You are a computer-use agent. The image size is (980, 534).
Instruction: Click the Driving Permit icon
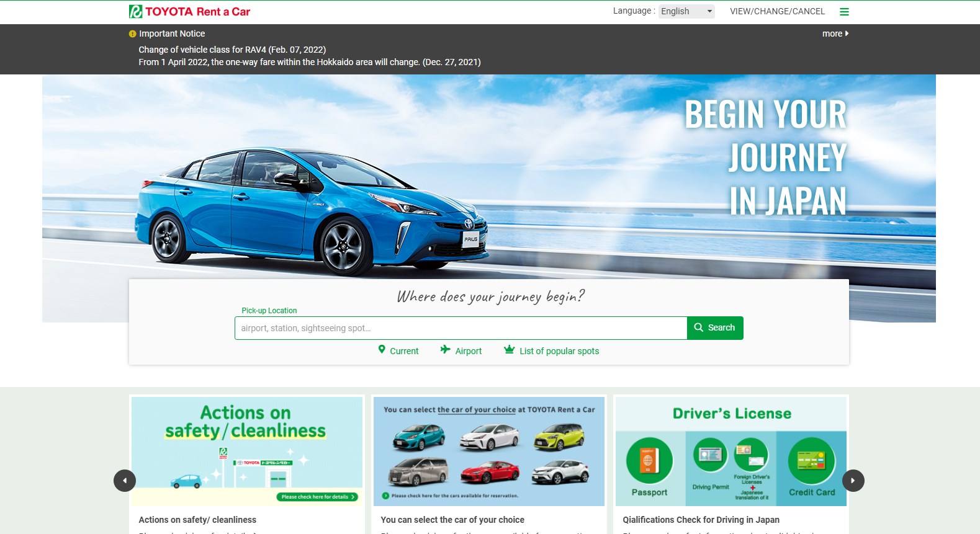(x=711, y=455)
